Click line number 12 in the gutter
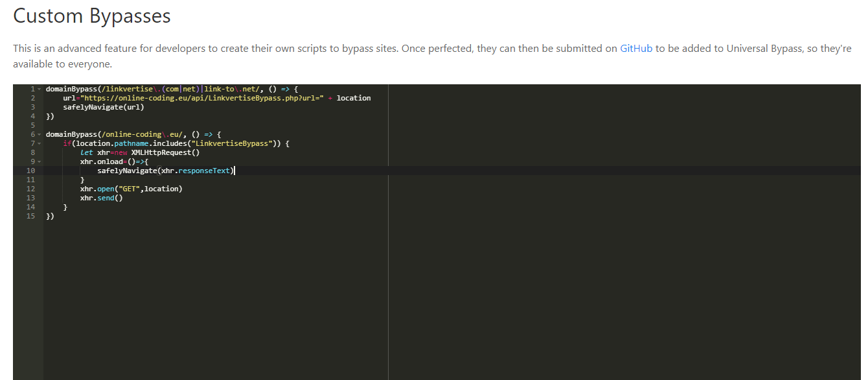868x380 pixels. pos(30,189)
